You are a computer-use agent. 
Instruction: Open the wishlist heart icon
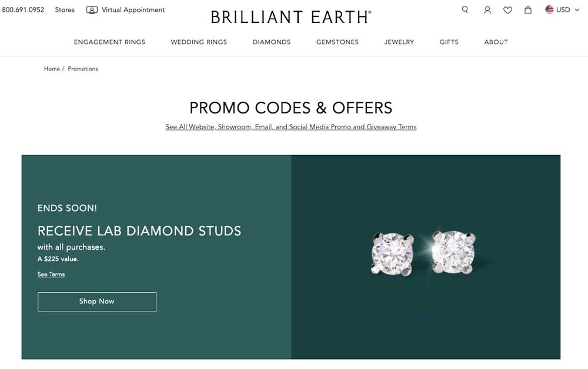point(508,10)
